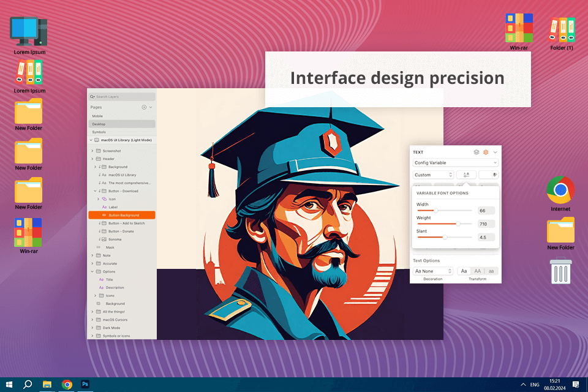Adjust the Slant slider
This screenshot has width=588, height=392.
tap(445, 238)
